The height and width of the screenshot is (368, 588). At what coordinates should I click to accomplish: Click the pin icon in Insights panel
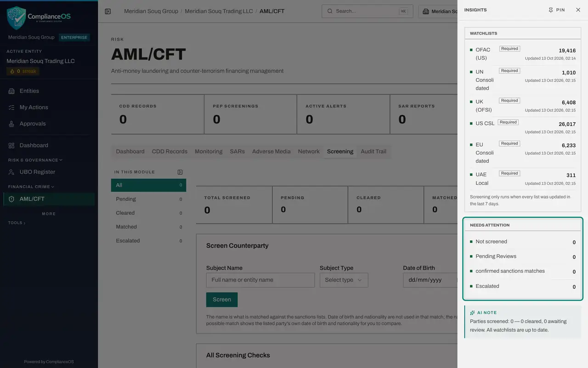tap(551, 10)
